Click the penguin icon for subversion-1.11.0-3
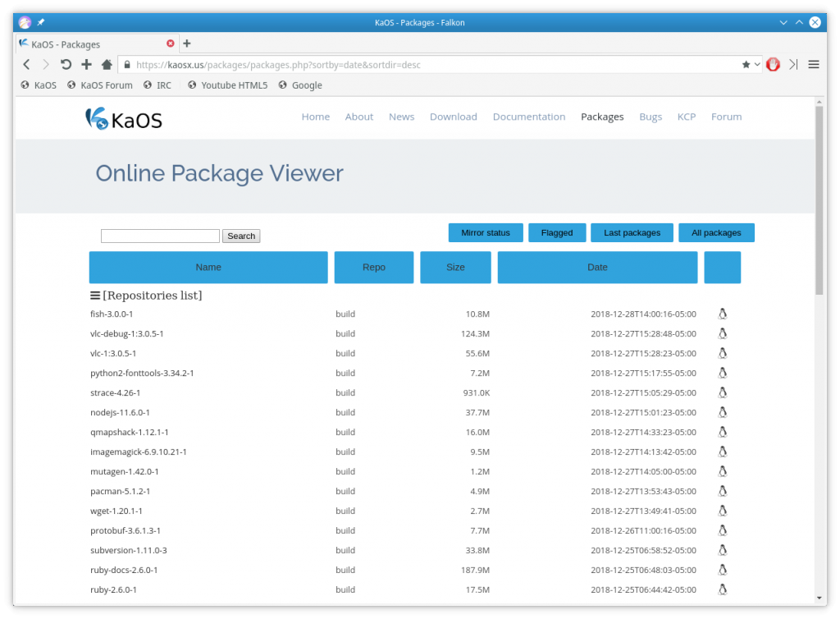Viewport: 840px width, 619px height. coord(722,550)
